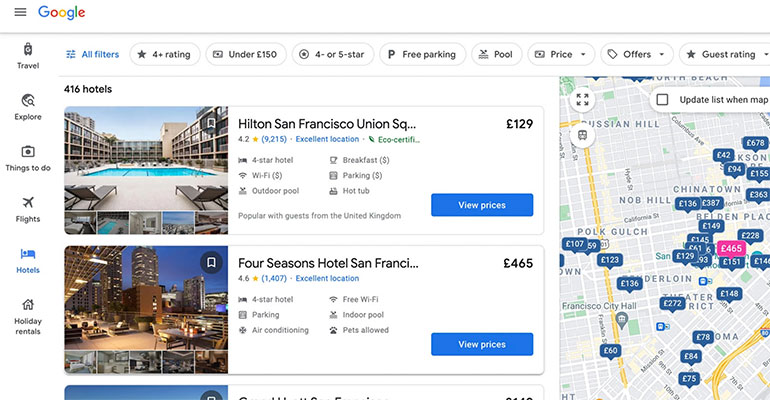Viewport: 770px width, 400px height.
Task: Toggle the Free parking filter chip
Action: click(x=422, y=54)
